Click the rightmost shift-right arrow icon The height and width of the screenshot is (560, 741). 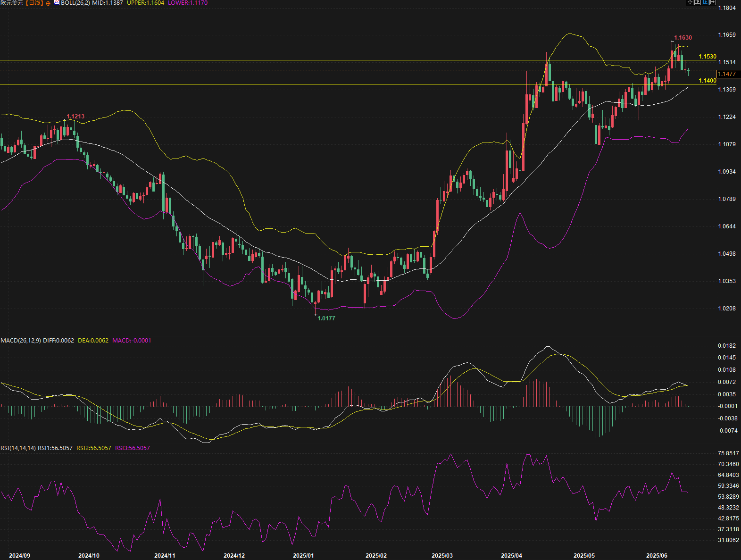pyautogui.click(x=713, y=2)
